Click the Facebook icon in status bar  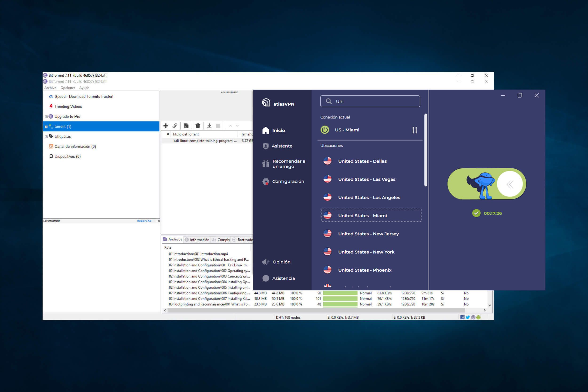462,317
